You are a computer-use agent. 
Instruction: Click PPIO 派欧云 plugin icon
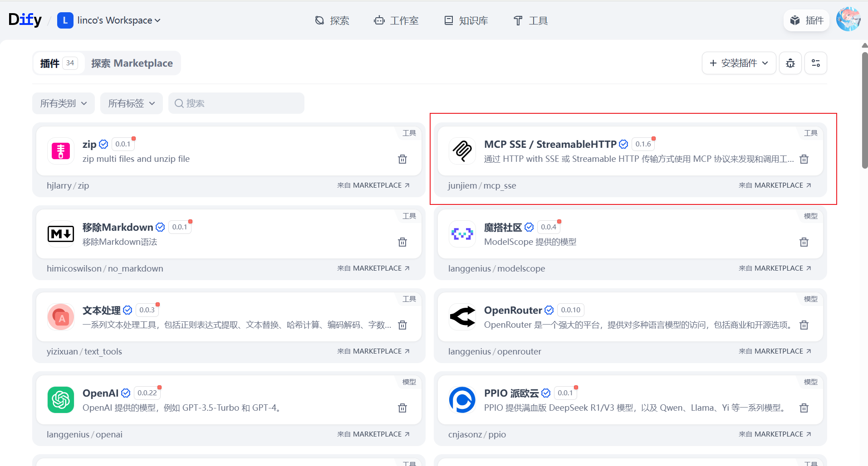462,400
